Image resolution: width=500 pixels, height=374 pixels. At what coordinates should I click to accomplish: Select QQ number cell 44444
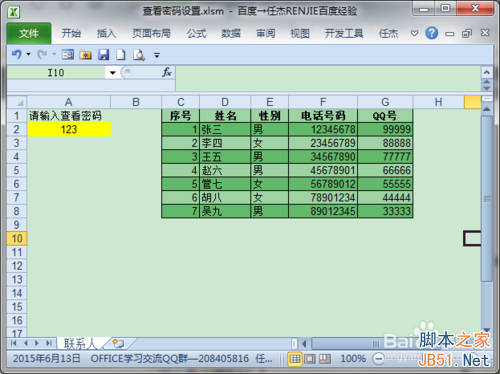[x=385, y=198]
